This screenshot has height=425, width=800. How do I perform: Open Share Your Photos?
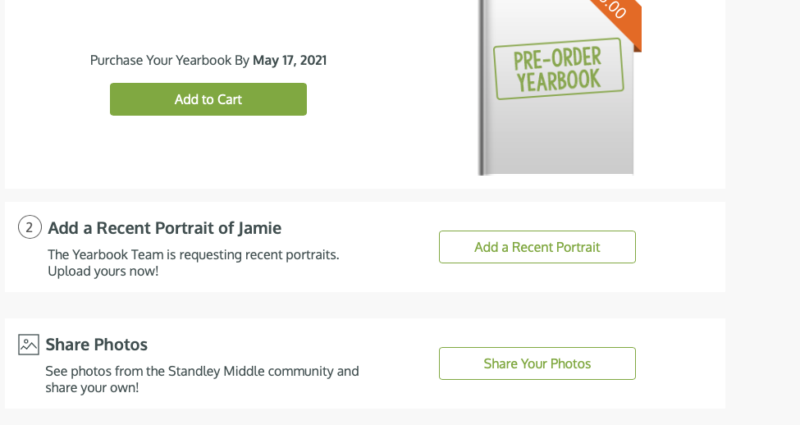tap(537, 364)
